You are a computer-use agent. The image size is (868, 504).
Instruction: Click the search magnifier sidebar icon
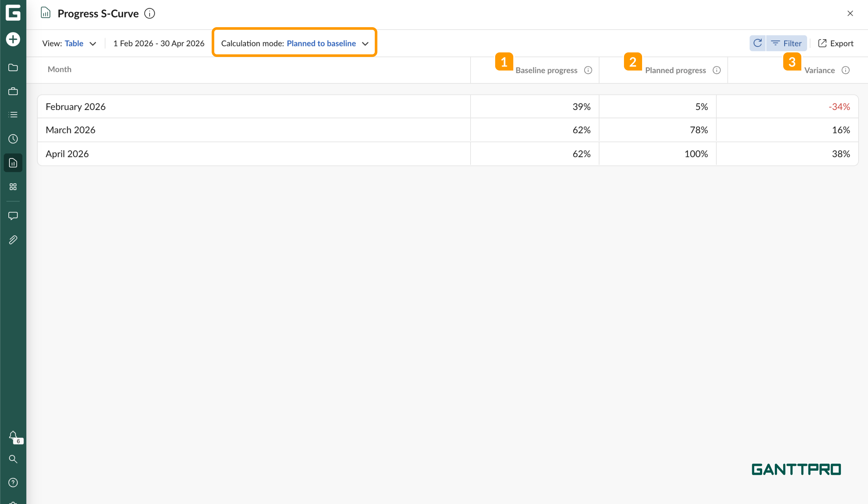click(x=13, y=459)
